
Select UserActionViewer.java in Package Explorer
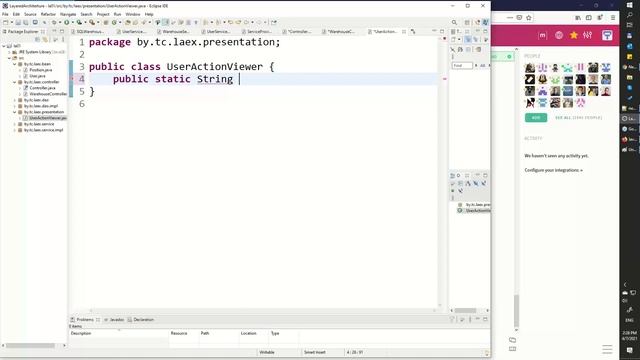pos(47,118)
